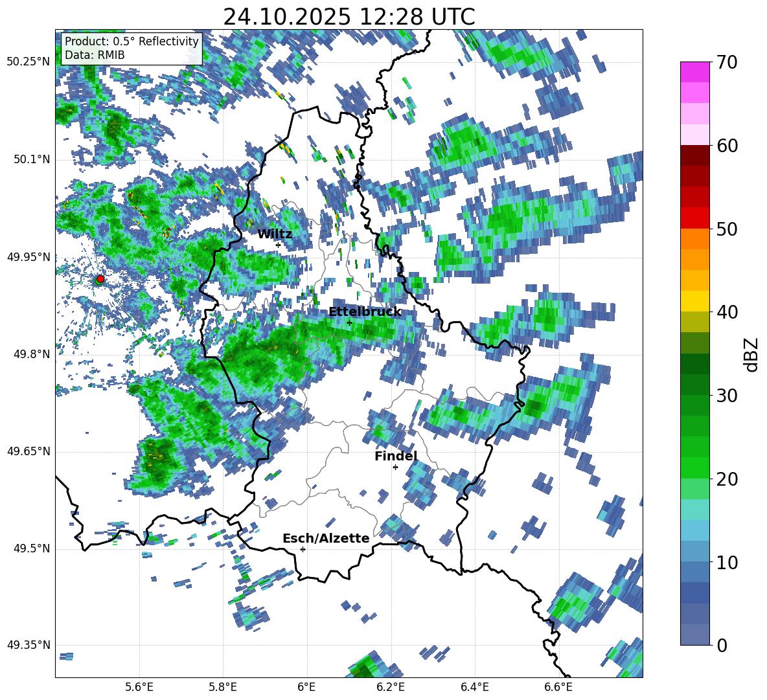Click the 0 value on colorbar

point(721,645)
